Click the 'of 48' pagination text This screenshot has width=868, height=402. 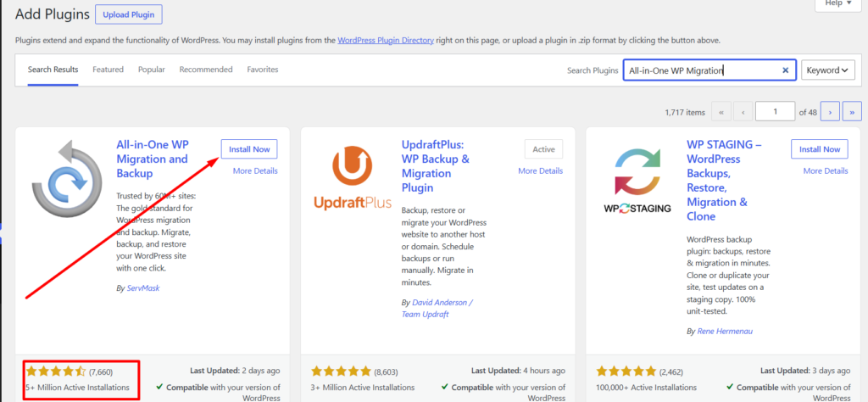[x=808, y=113]
